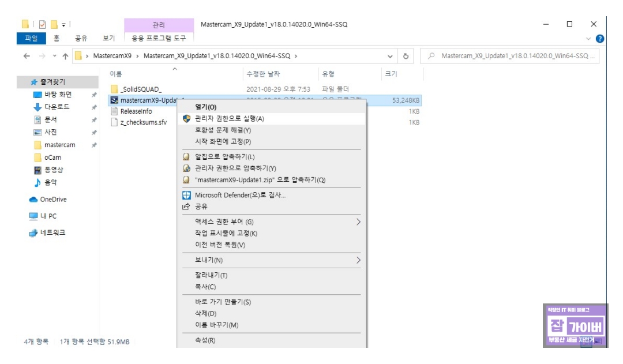Go up one folder level arrow
Image resolution: width=623 pixels, height=364 pixels.
pyautogui.click(x=66, y=56)
